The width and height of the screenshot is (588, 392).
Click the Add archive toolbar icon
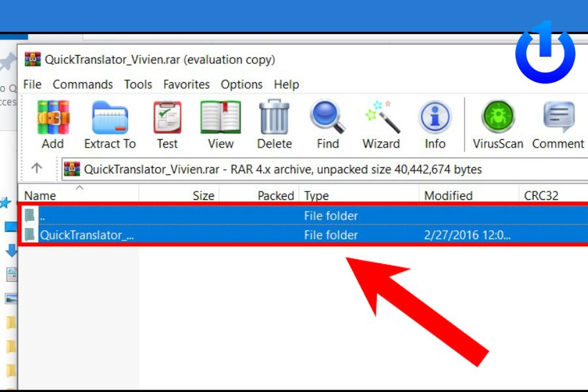53,118
